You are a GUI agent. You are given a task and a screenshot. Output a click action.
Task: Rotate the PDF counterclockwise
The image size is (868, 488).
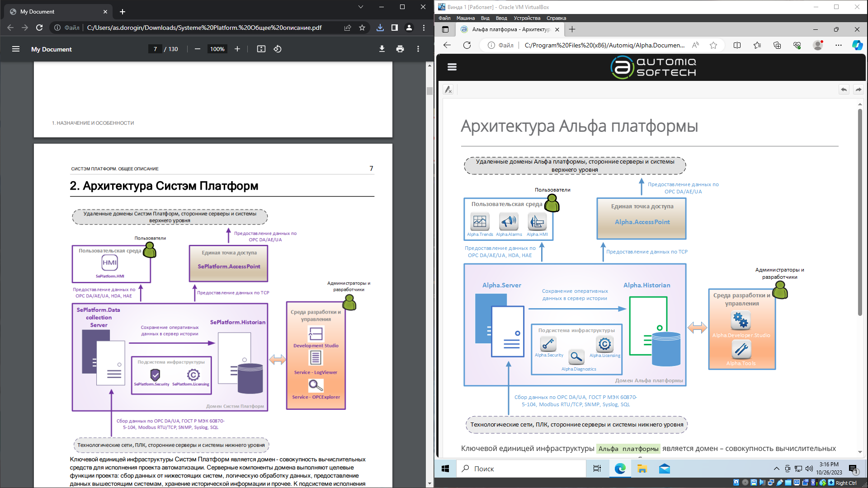click(278, 49)
